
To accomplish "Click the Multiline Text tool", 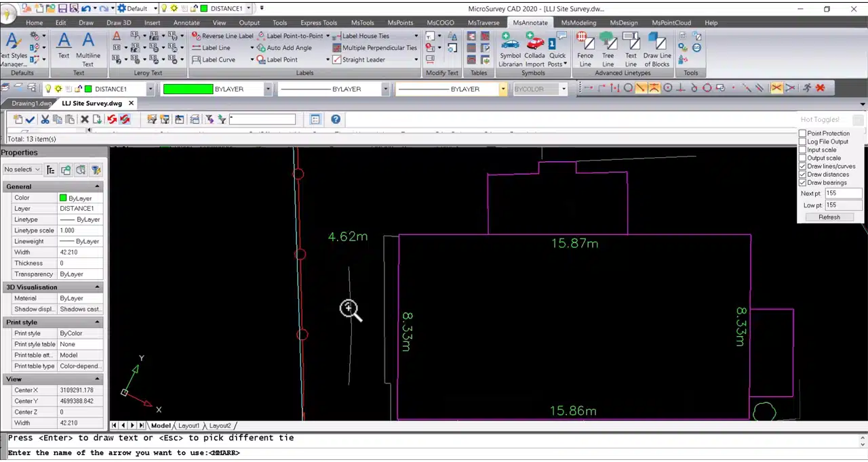I will 87,49.
